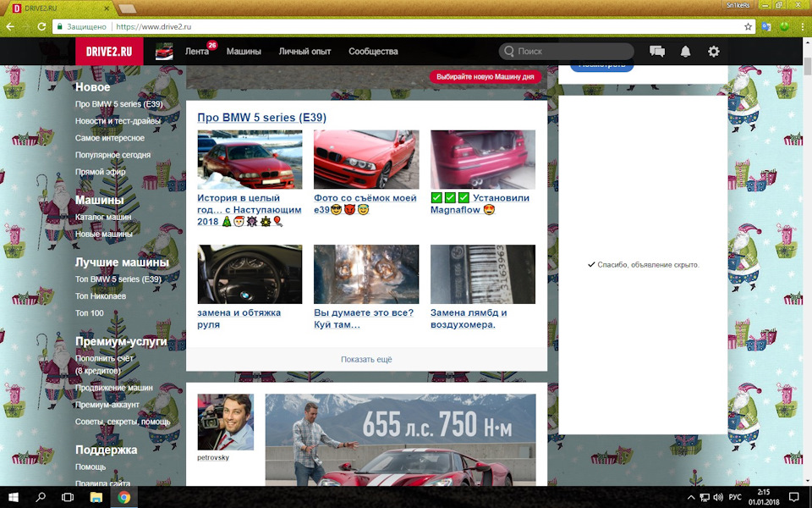The image size is (812, 508).
Task: Open sidebar Пополнить счёт link
Action: [x=105, y=364]
